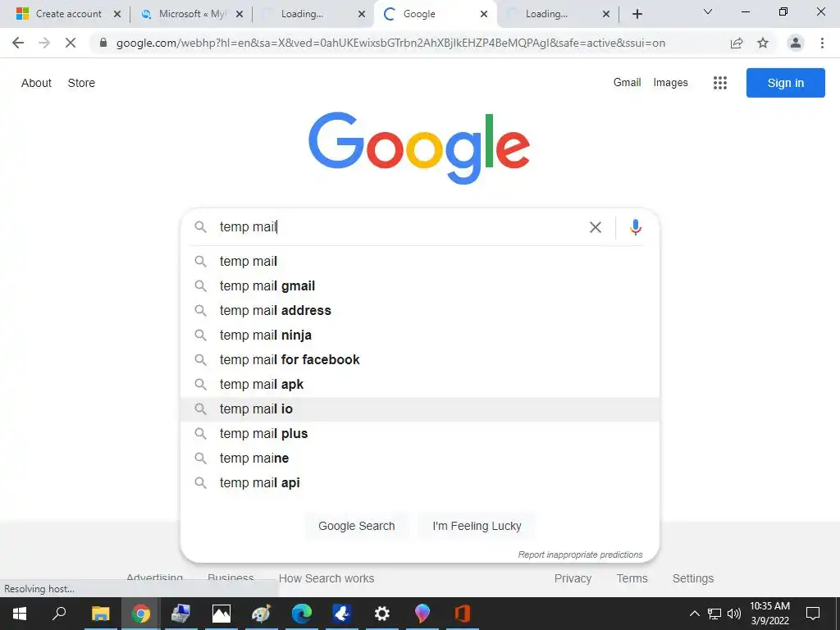The image size is (840, 630).
Task: Open the Chrome profile avatar icon
Action: click(795, 43)
